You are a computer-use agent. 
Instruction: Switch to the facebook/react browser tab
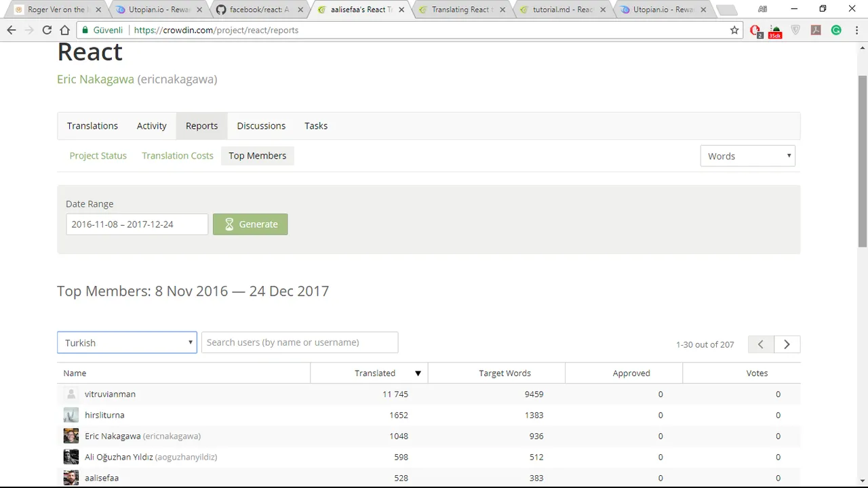point(260,9)
